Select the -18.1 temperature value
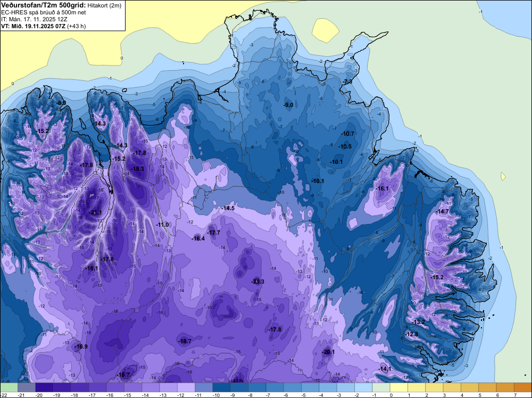This screenshot has width=532, height=398. (92, 268)
